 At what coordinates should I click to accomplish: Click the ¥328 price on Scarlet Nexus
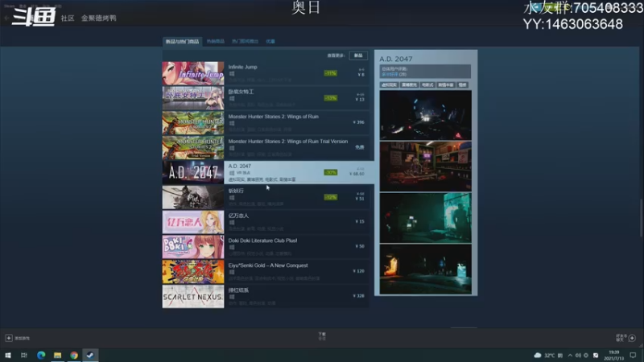pos(358,296)
